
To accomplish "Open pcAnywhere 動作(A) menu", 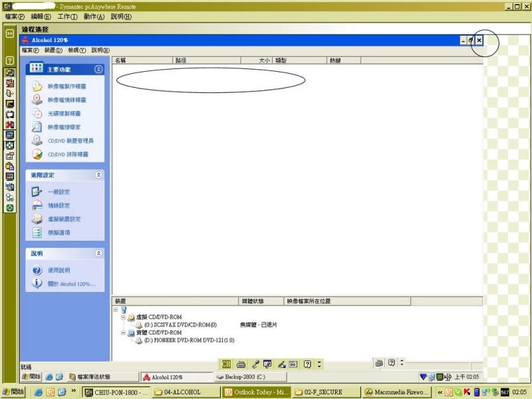I will pyautogui.click(x=94, y=16).
